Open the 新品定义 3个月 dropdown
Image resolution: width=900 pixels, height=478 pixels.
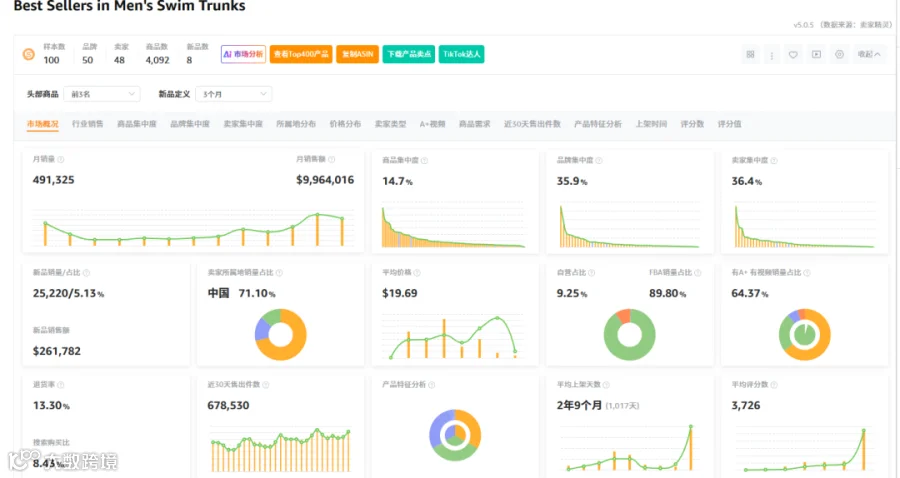click(234, 94)
